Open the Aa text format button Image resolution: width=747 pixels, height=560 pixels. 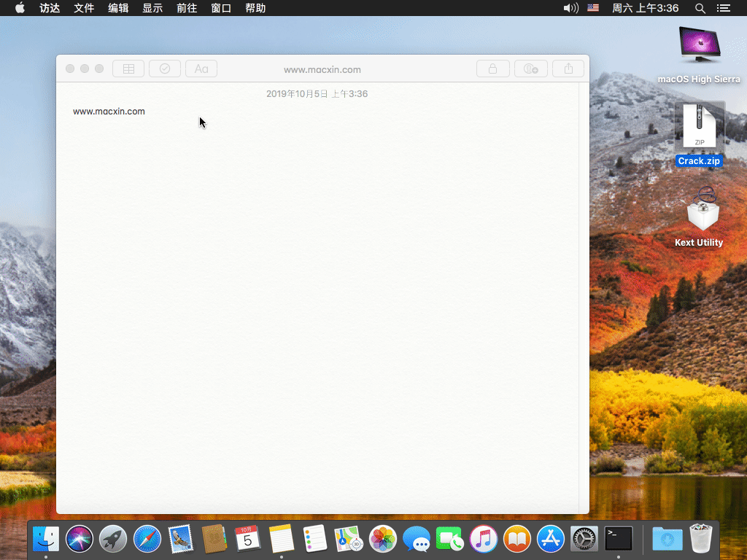tap(201, 69)
